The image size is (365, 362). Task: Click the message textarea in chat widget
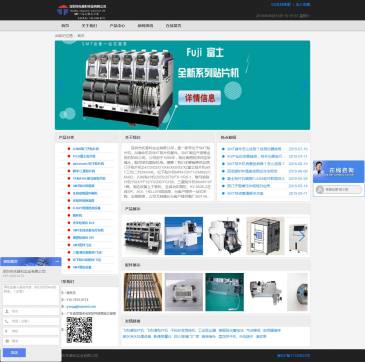(31, 294)
